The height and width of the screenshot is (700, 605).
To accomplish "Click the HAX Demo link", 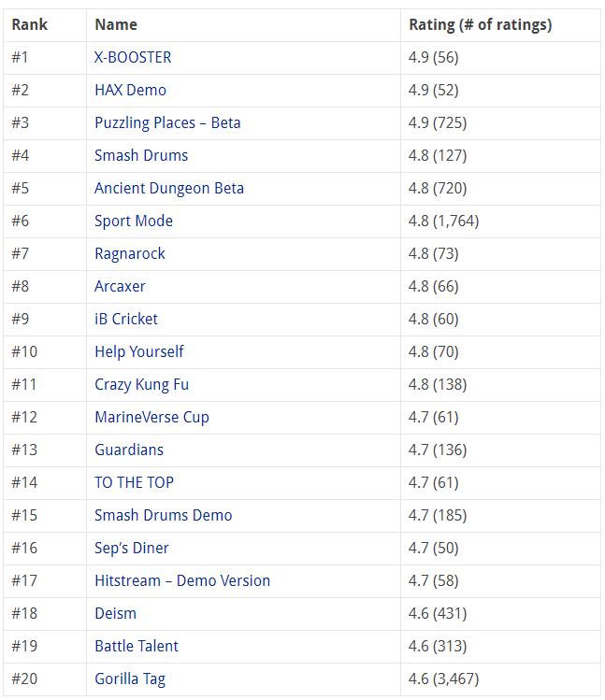I will pyautogui.click(x=130, y=90).
